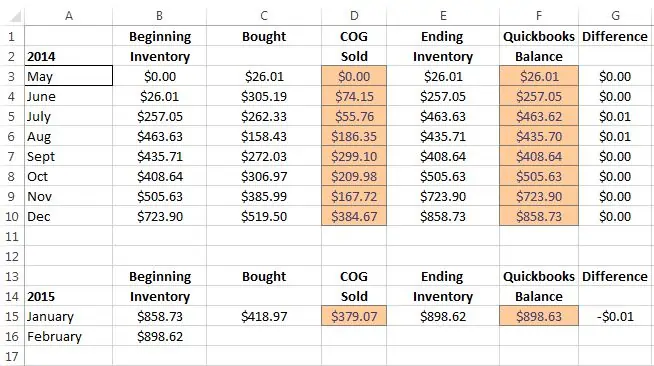Click the Bought value $305.19 for June
The image size is (654, 366).
(264, 96)
